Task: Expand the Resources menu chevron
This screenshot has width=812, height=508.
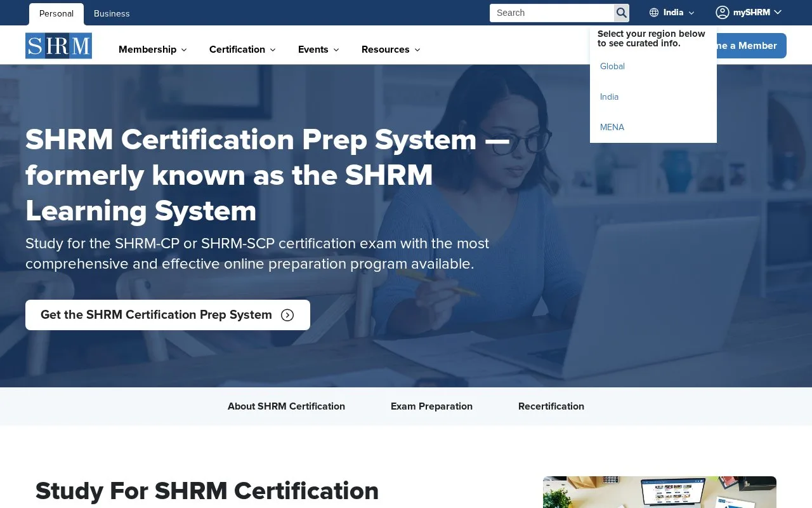Action: [x=417, y=50]
